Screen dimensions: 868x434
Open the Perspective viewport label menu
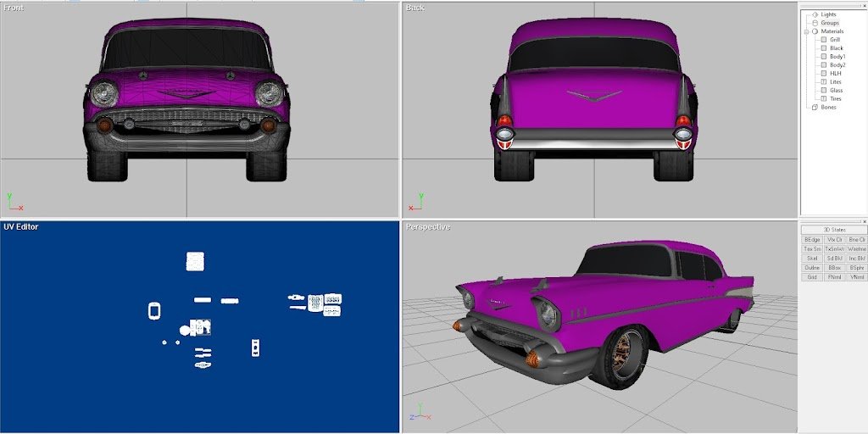427,227
